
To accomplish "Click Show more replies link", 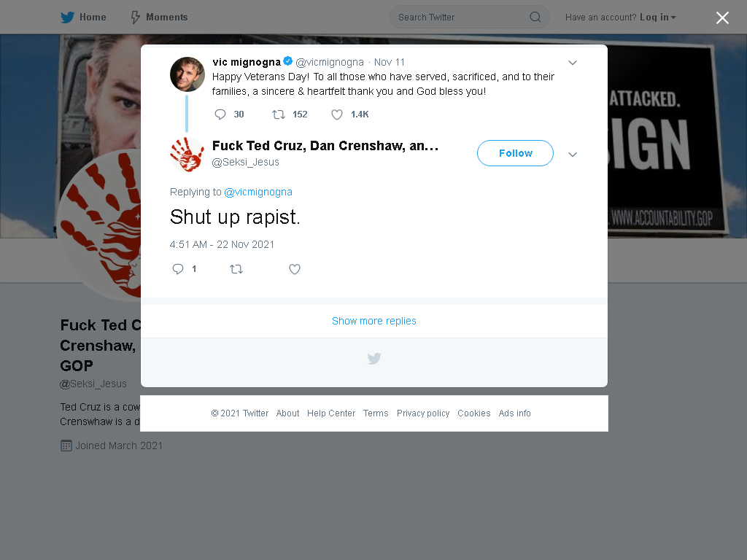I will pyautogui.click(x=374, y=321).
